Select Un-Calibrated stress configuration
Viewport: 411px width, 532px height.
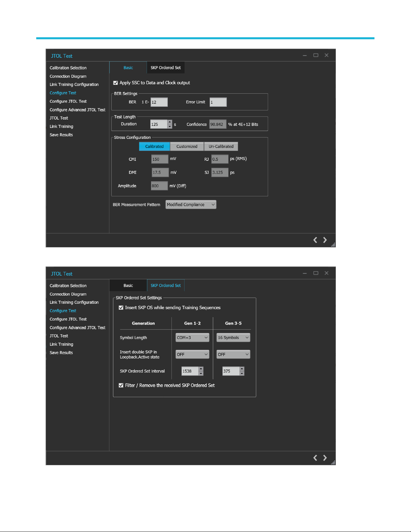[x=221, y=146]
